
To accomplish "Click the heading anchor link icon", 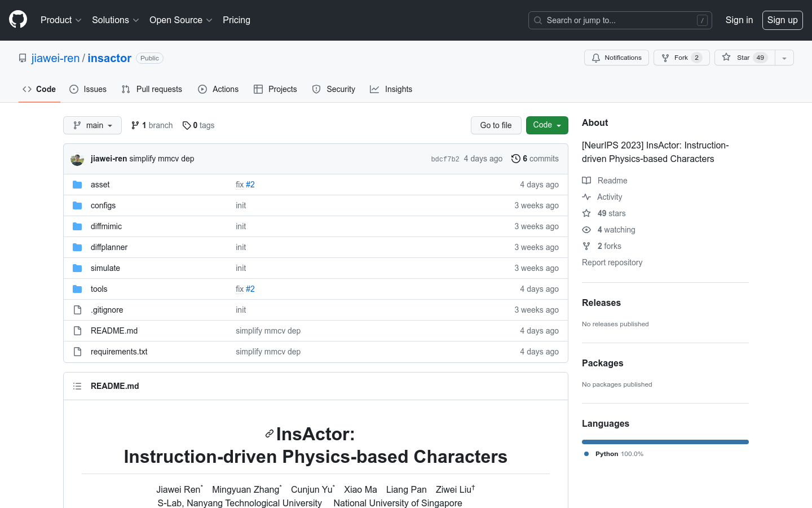I will point(270,434).
